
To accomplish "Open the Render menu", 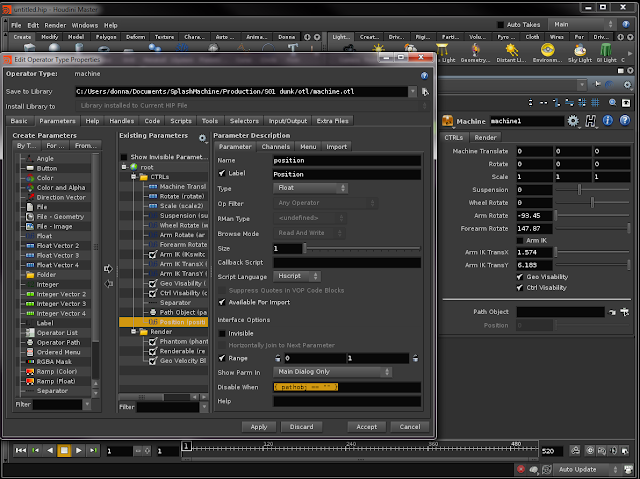I will click(55, 25).
